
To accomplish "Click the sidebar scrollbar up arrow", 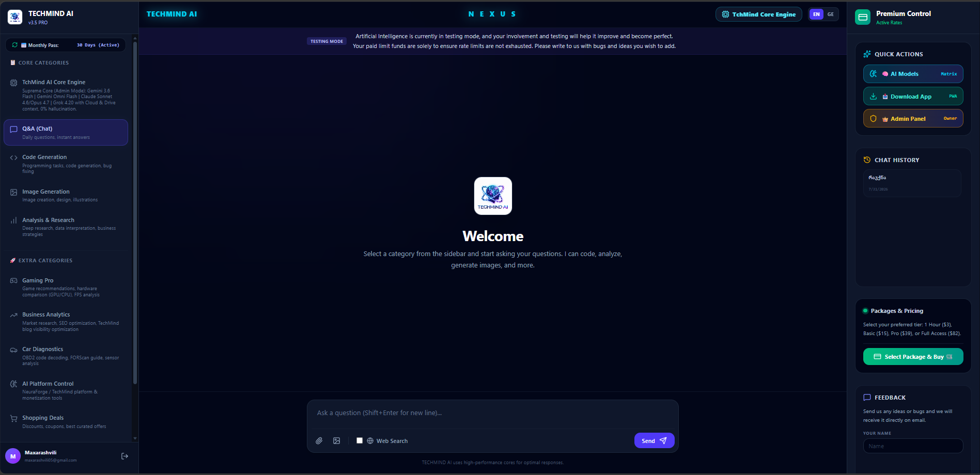I will [x=135, y=38].
